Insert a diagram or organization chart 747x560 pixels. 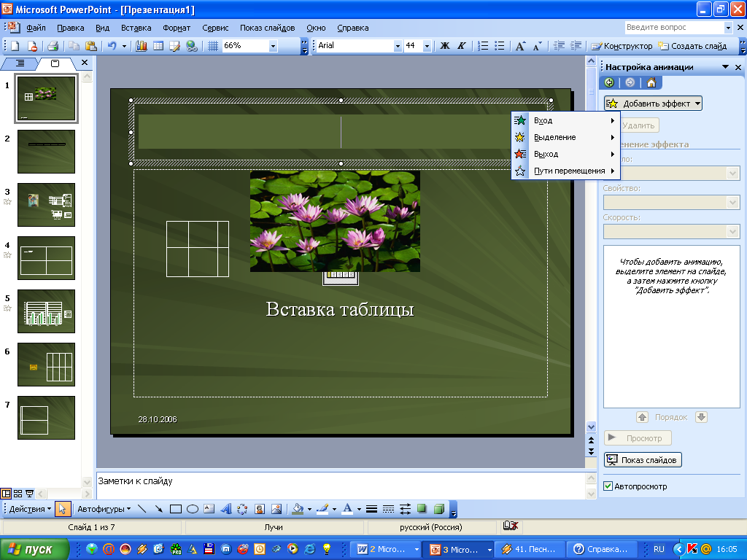(242, 509)
